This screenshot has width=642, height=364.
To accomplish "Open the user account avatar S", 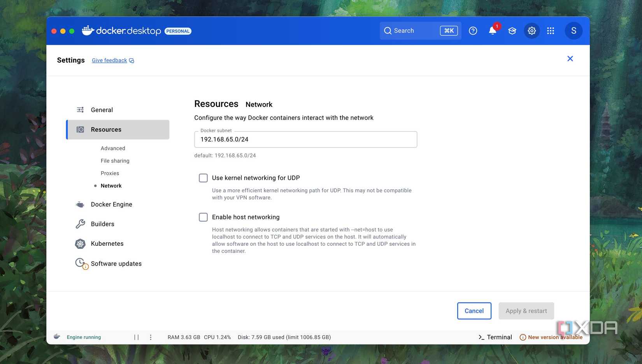I will click(574, 31).
